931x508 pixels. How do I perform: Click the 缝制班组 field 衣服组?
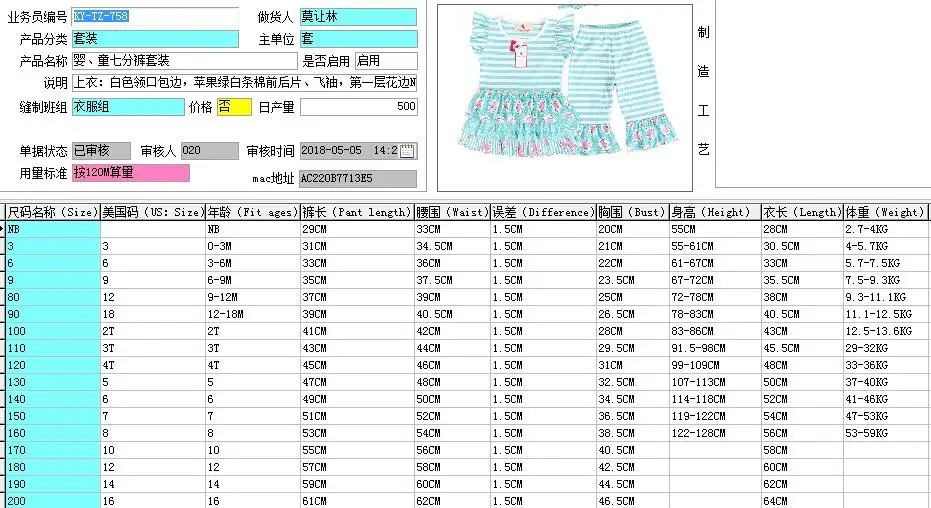128,107
